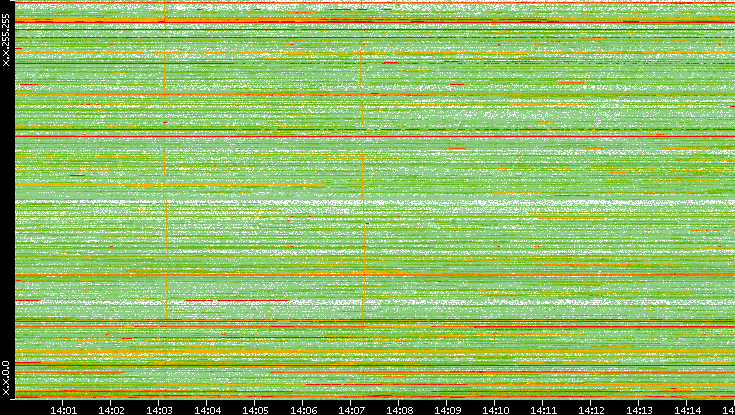Click the 14:04 time axis label
Viewport: 735px width, 415px height.
click(x=207, y=410)
